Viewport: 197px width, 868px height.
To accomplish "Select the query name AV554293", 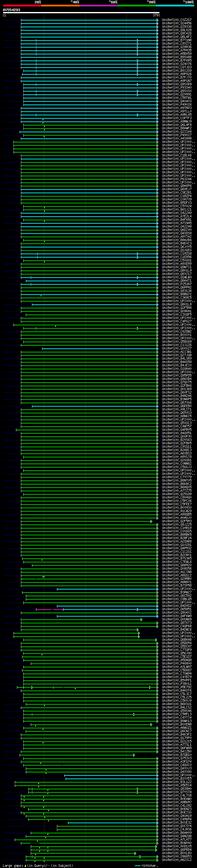I will pos(11,10).
